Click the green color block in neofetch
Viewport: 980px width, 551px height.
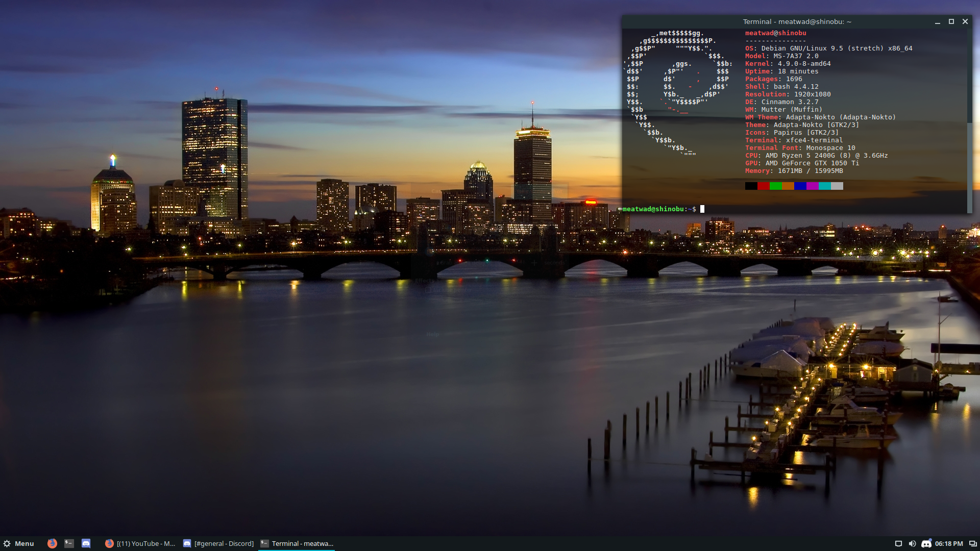(775, 186)
